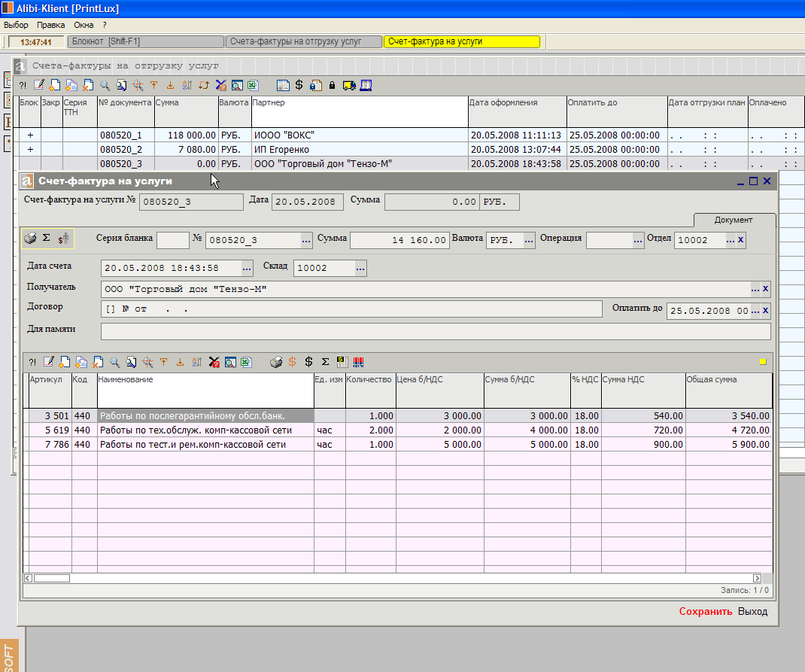Image resolution: width=805 pixels, height=672 pixels.
Task: Open the Операция selector ellipsis
Action: (x=638, y=240)
